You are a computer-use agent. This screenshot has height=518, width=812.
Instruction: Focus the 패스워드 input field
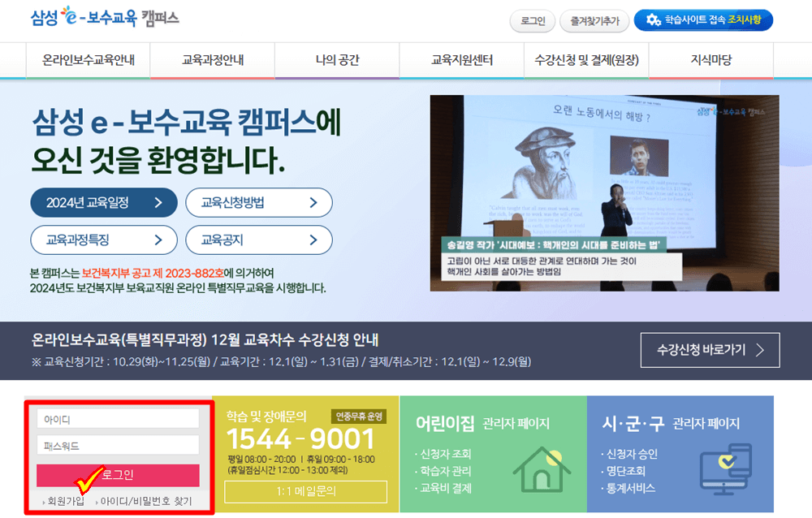coord(118,446)
